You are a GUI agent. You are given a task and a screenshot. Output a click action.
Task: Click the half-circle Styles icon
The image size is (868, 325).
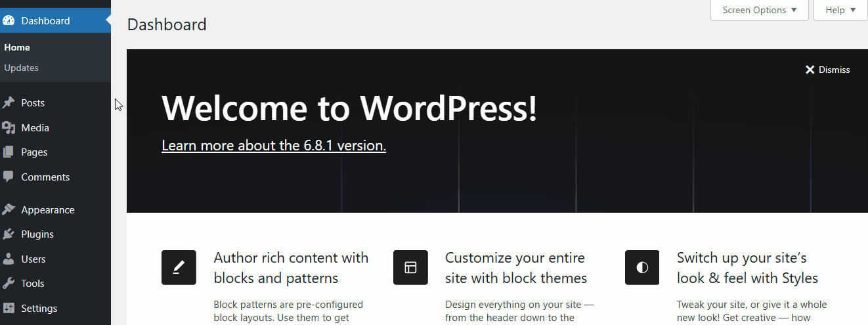(642, 267)
